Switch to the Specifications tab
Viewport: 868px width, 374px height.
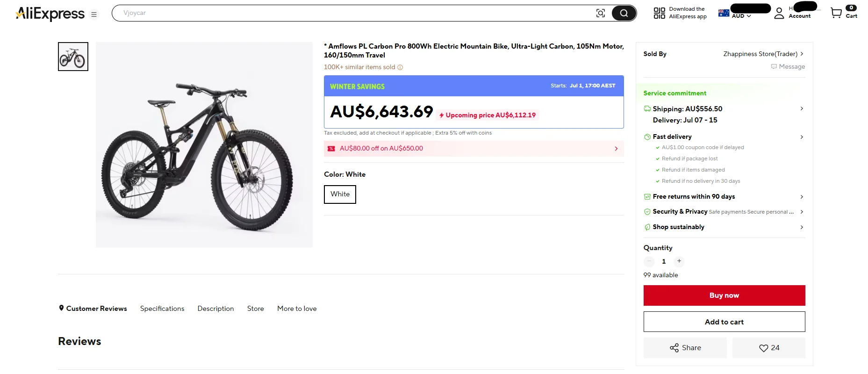162,309
